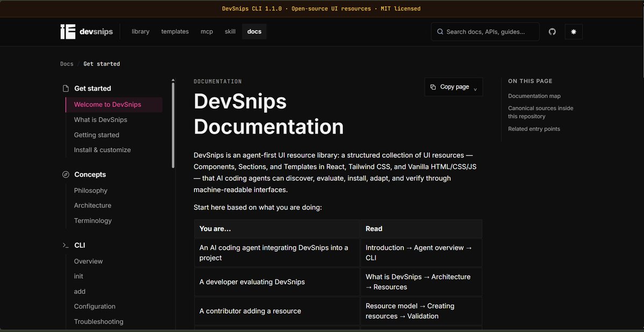
Task: Click the CLI section heading
Action: tap(79, 246)
